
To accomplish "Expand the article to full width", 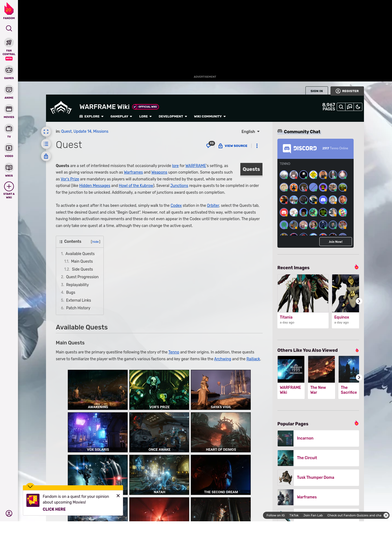I will point(46,132).
